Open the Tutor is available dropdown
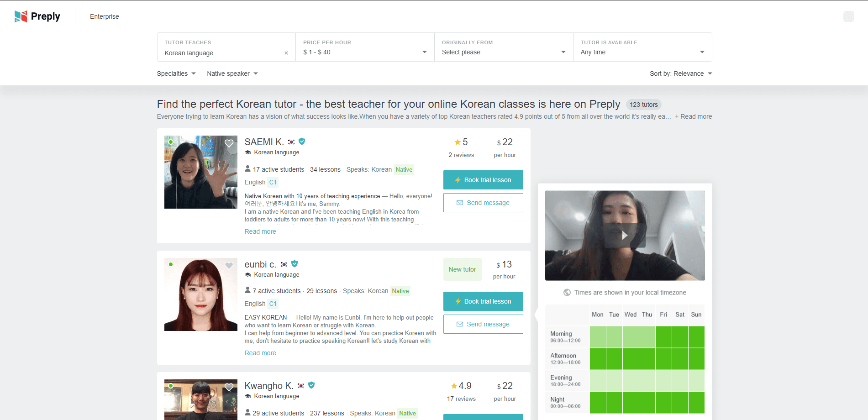 tap(642, 47)
